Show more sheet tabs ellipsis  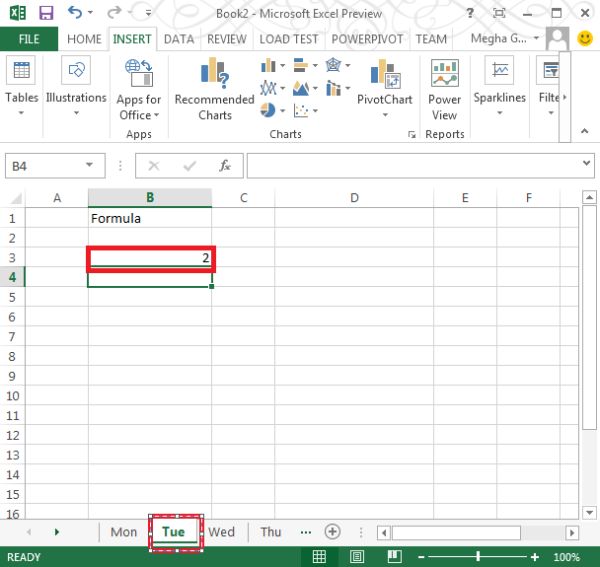point(306,532)
